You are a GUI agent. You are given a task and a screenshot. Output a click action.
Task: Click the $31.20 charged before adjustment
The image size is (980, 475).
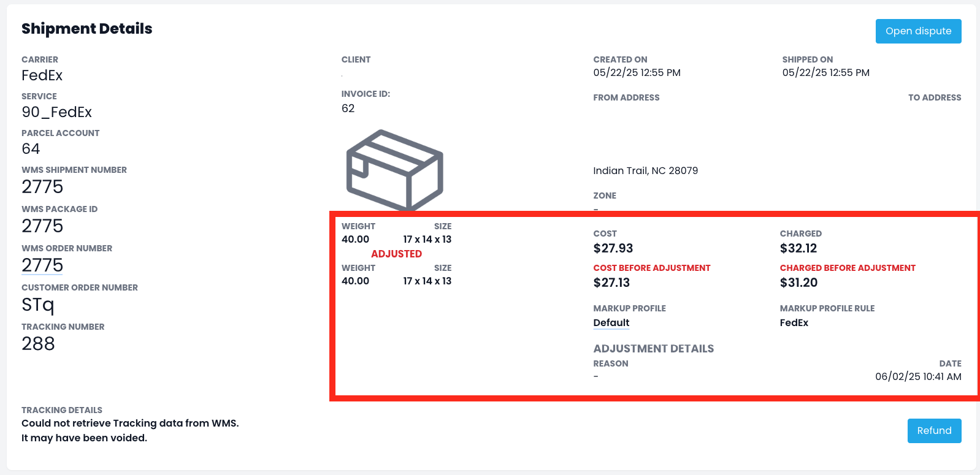coord(798,283)
